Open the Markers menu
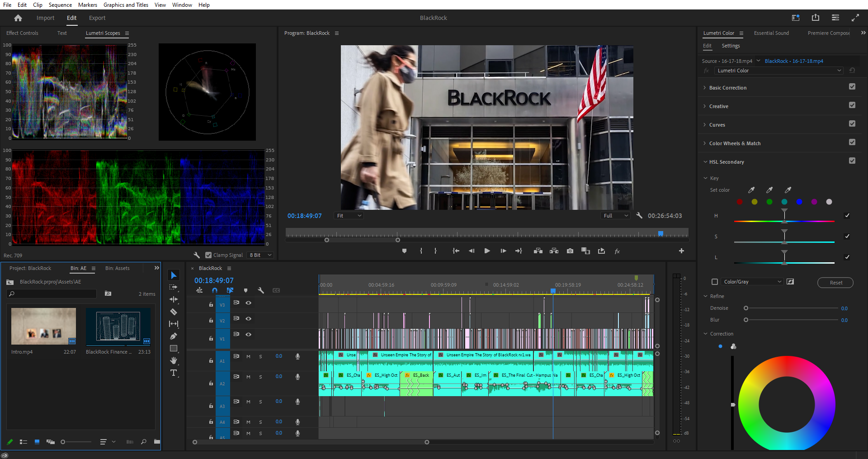Screen dimensions: 868x459 pyautogui.click(x=88, y=5)
